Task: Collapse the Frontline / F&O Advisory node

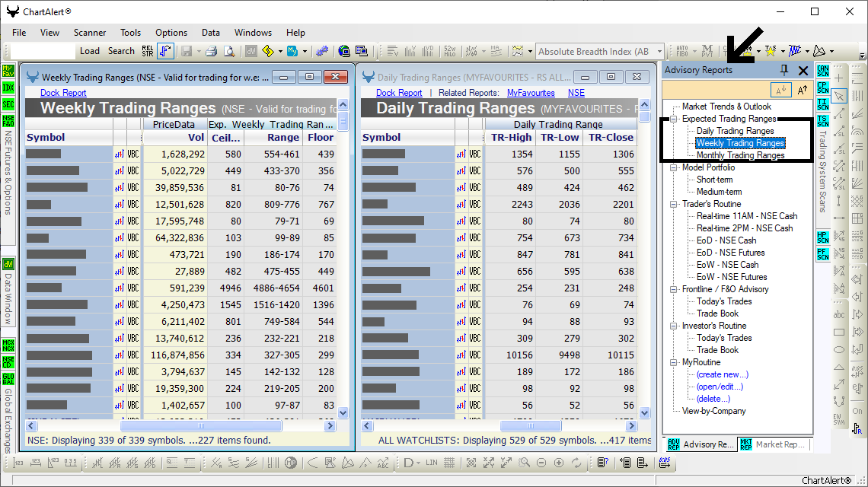Action: coord(673,289)
